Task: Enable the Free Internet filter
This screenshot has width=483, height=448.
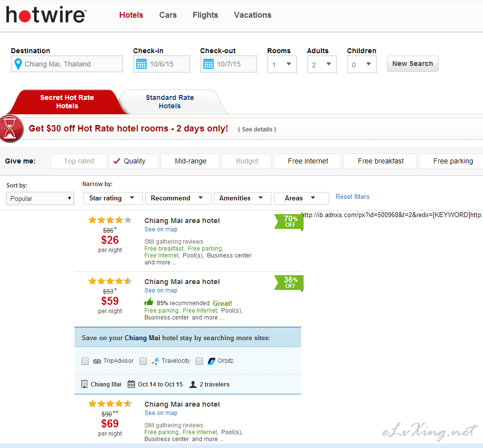Action: tap(308, 161)
